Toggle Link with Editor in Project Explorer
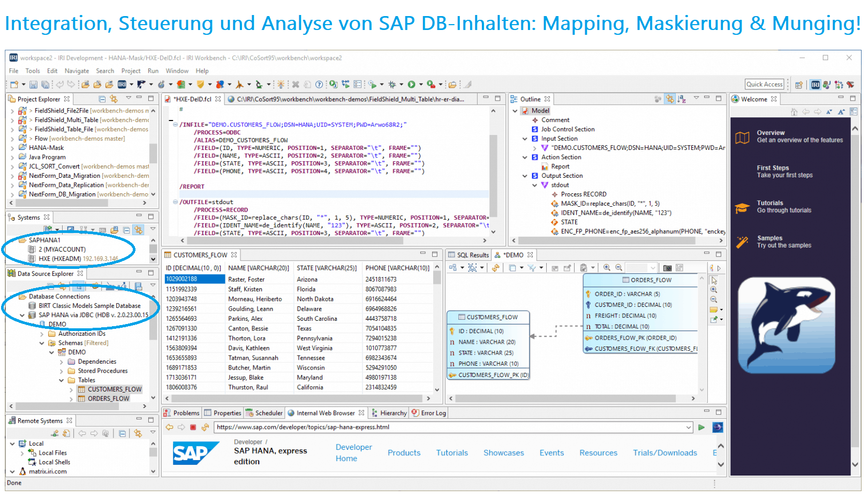This screenshot has height=497, width=868. (114, 99)
